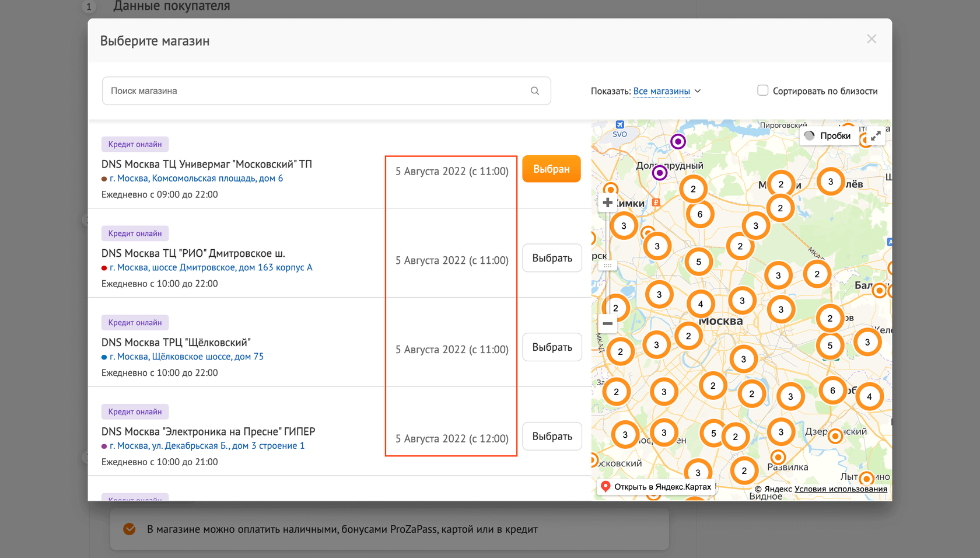Screen dimensions: 980x558
Task: Open the Все магазины dropdown filter
Action: point(661,91)
